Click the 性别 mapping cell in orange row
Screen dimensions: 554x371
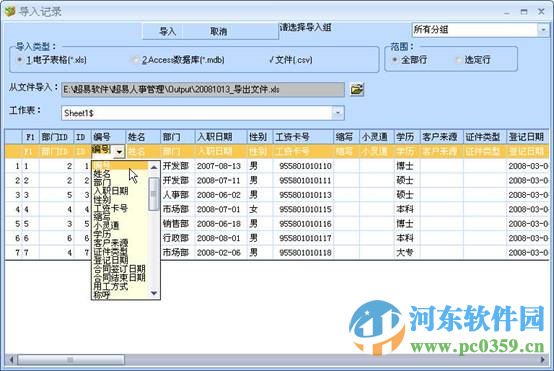pyautogui.click(x=260, y=152)
